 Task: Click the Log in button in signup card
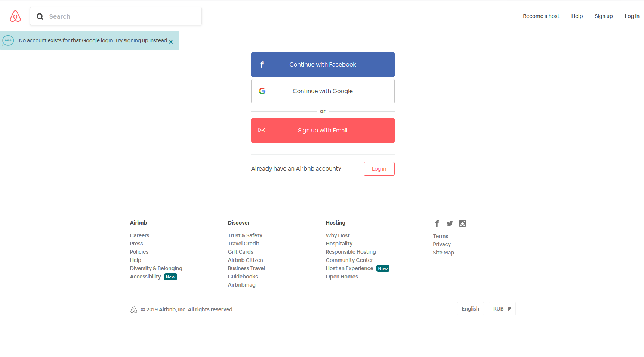pyautogui.click(x=379, y=169)
